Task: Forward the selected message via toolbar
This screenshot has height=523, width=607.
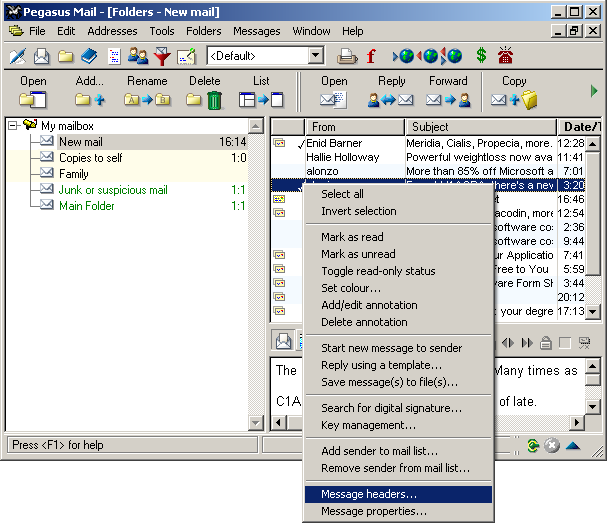Action: tap(447, 99)
